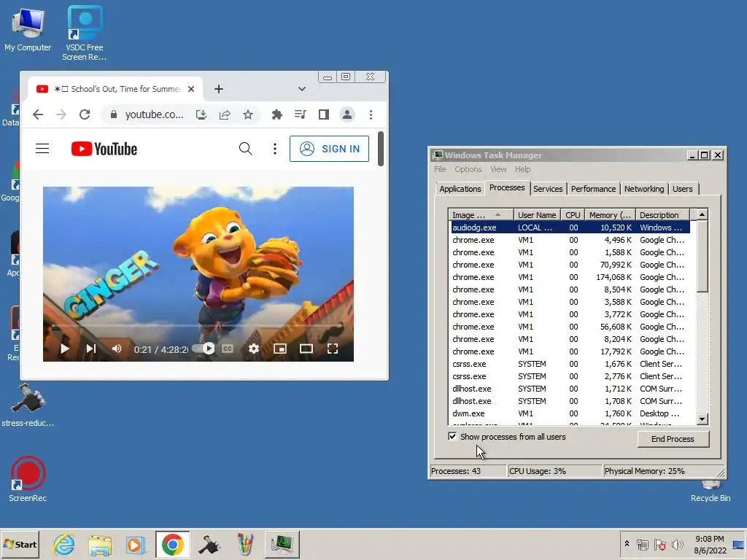747x560 pixels.
Task: Open YouTube settings three-dot menu
Action: tap(275, 149)
